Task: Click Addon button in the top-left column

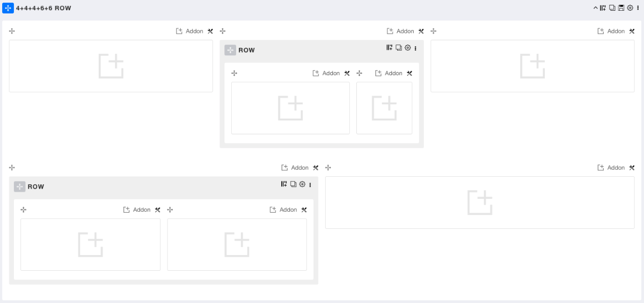Action: pos(190,31)
